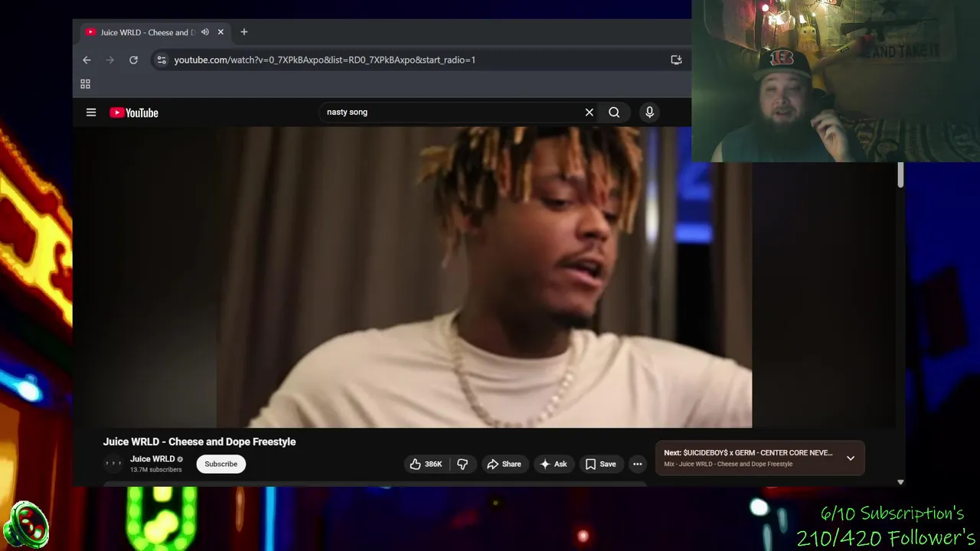Open next up $UICIDEBOY$ x GERM track
980x551 pixels.
click(x=748, y=453)
